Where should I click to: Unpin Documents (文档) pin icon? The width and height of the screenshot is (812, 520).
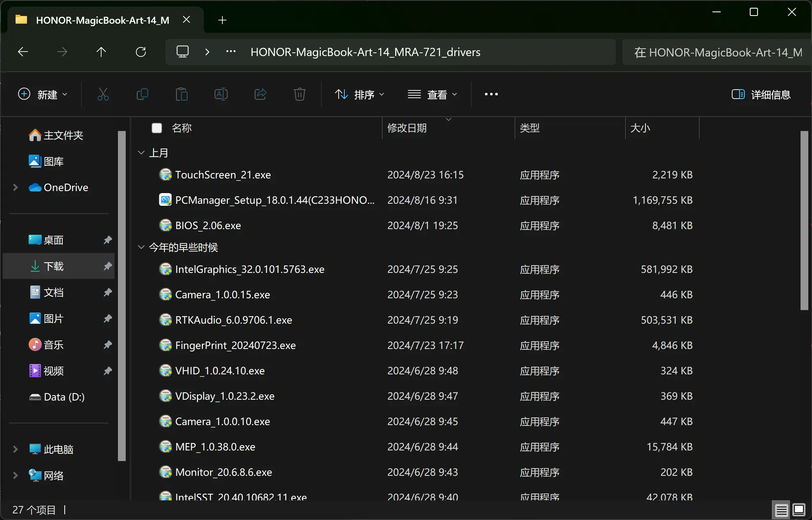pos(108,293)
